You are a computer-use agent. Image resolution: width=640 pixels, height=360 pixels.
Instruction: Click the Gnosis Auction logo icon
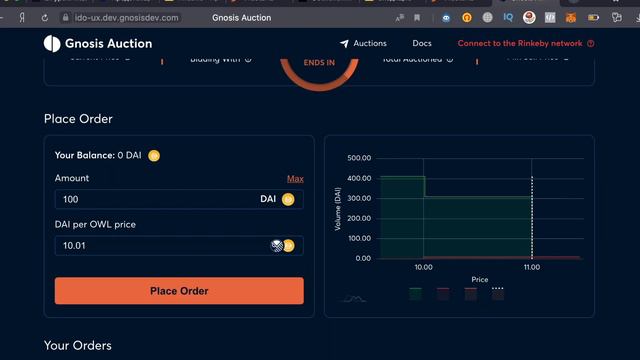pyautogui.click(x=52, y=43)
